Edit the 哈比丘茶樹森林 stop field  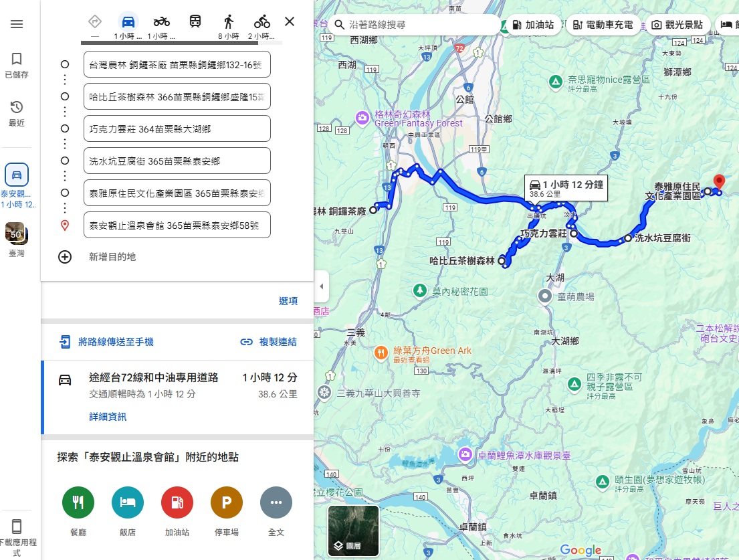pos(177,96)
